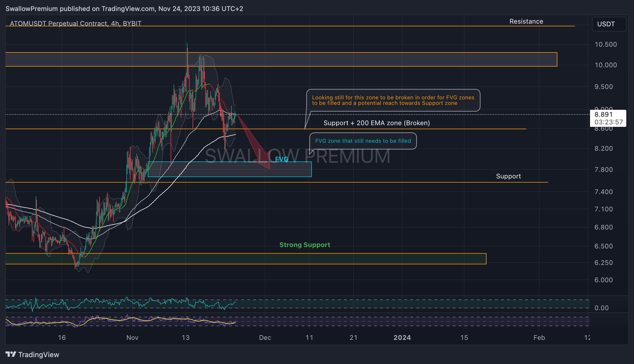
Task: Click the 6.800 price axis label
Action: coord(604,227)
